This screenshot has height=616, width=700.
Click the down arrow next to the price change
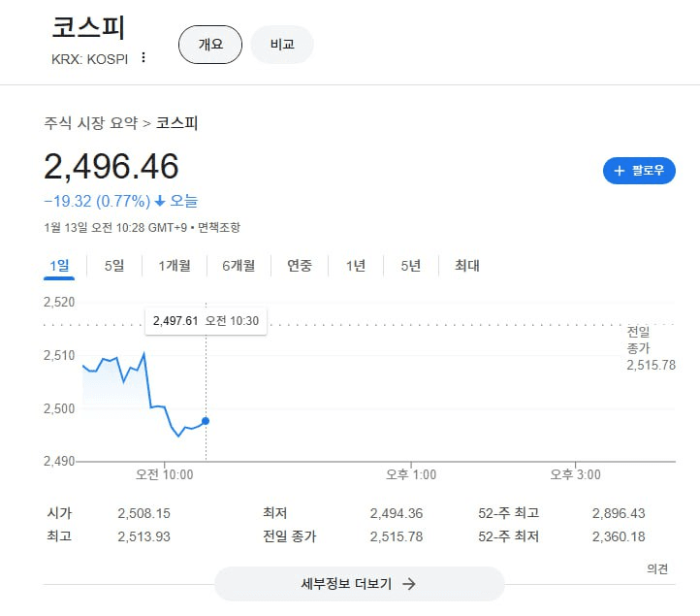click(160, 202)
